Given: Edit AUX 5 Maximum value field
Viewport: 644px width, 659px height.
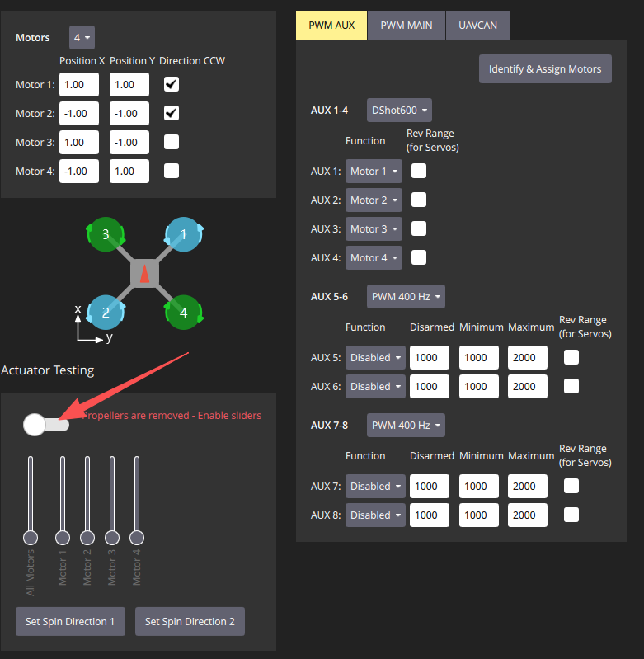Looking at the screenshot, I should coord(528,358).
